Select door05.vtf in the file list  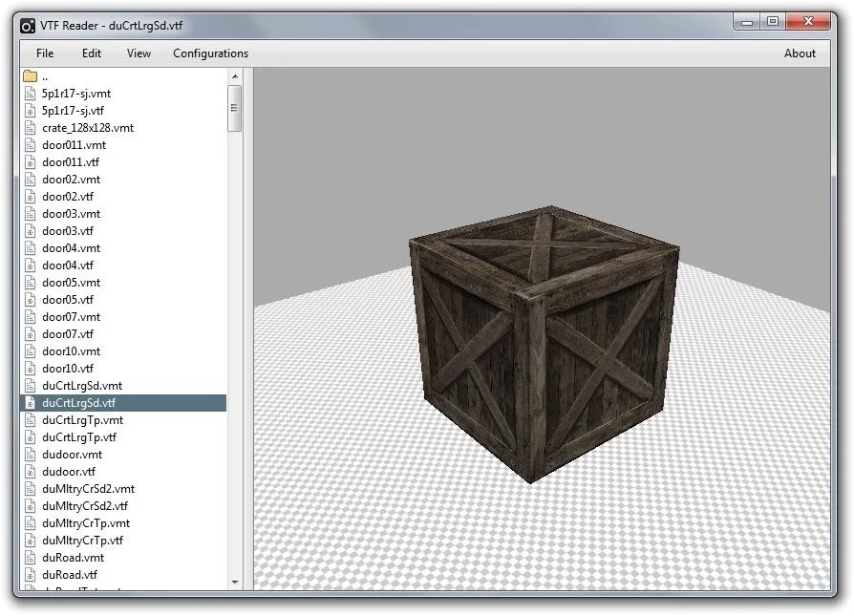68,300
